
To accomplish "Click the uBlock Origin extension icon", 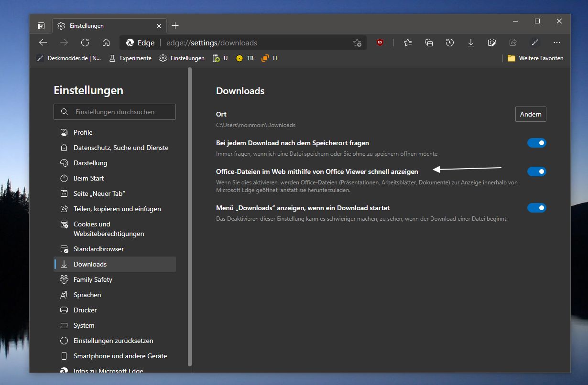I will click(380, 43).
